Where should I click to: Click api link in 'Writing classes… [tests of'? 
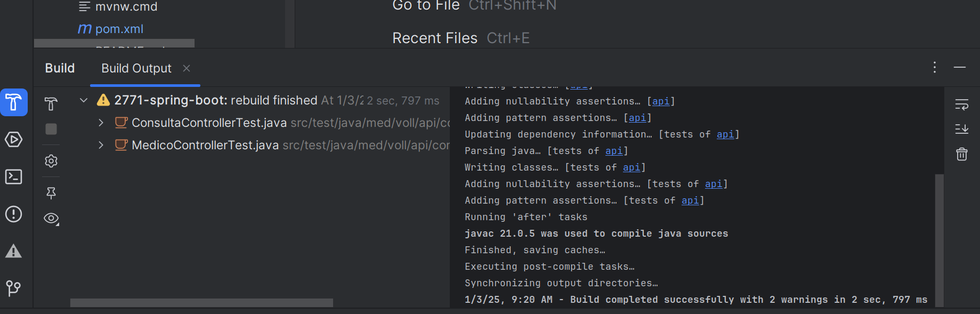point(631,167)
